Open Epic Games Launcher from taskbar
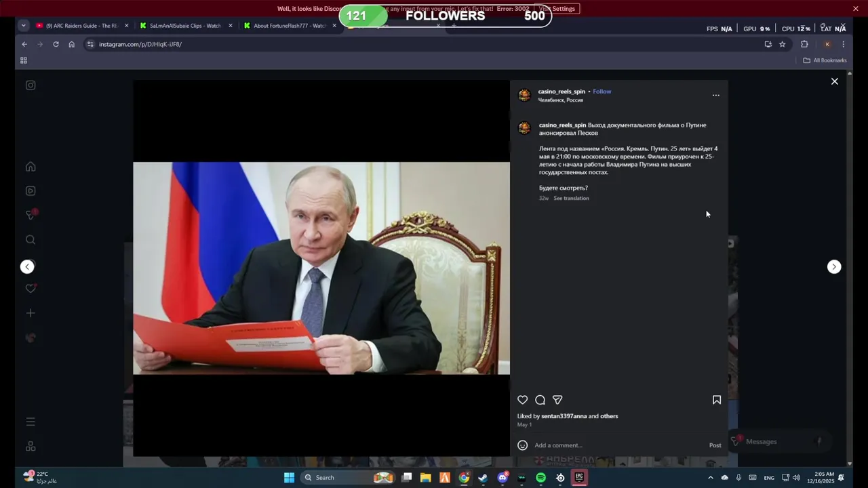868x488 pixels. point(579,478)
